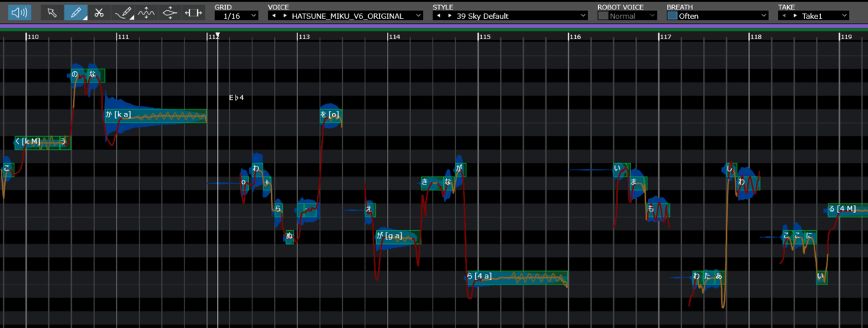
Task: Click measure 113 on the ruler
Action: click(304, 36)
